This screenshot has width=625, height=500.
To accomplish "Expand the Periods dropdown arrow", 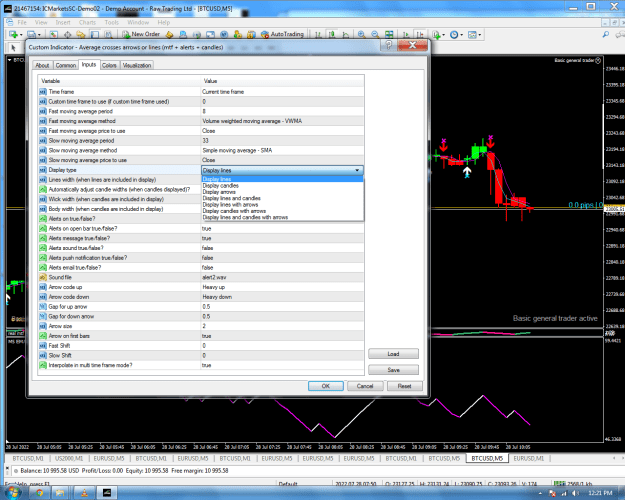I will pos(462,35).
